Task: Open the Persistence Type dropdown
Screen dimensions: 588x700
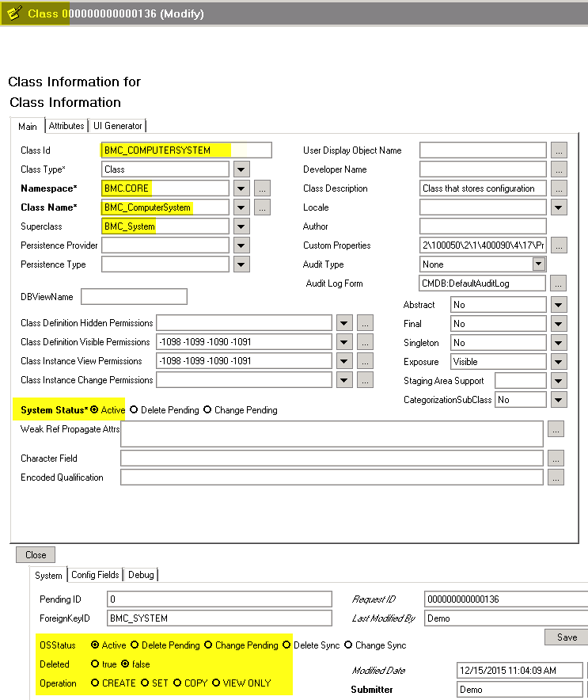Action: (x=241, y=264)
